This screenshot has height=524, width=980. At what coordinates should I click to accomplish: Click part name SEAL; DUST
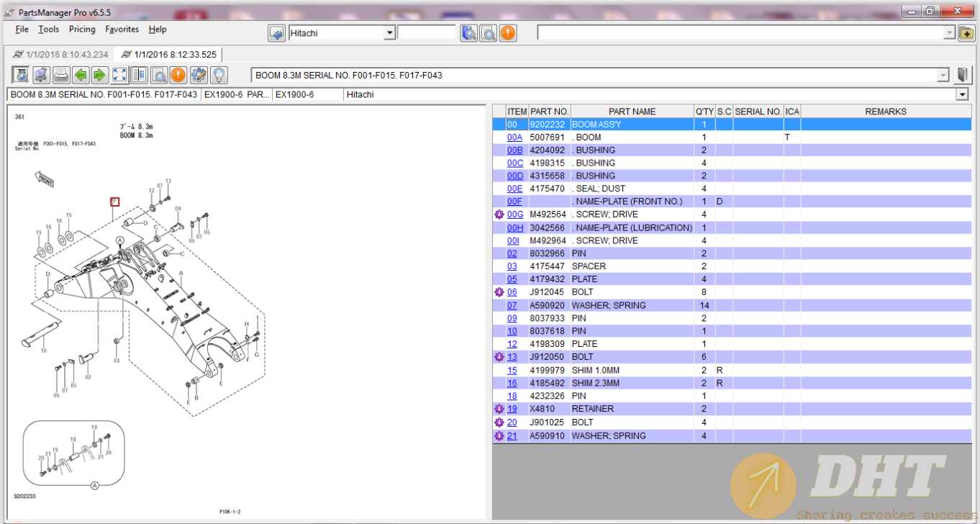(599, 189)
